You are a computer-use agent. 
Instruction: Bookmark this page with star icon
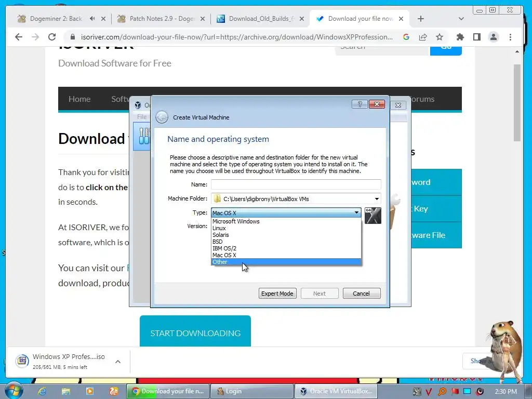click(x=440, y=37)
